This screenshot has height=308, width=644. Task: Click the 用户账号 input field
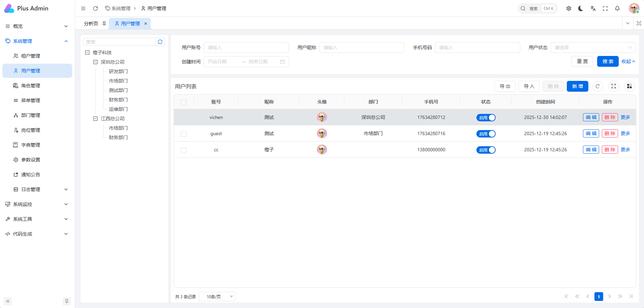click(x=246, y=48)
